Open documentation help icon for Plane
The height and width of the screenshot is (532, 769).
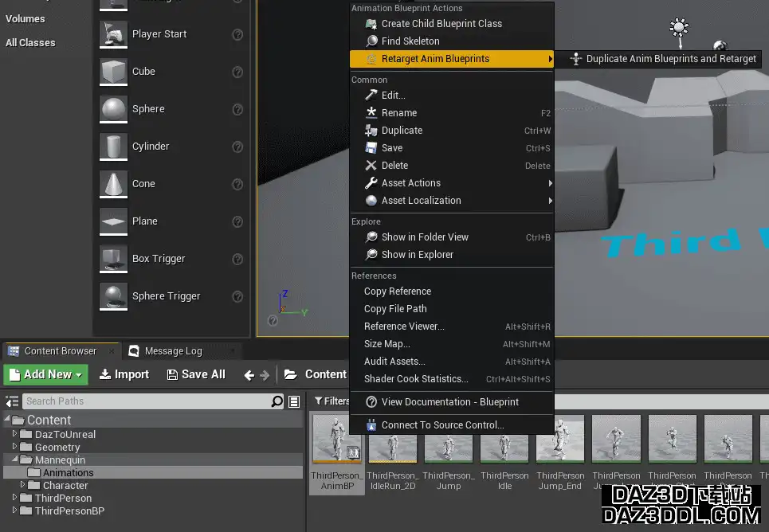[x=237, y=221]
